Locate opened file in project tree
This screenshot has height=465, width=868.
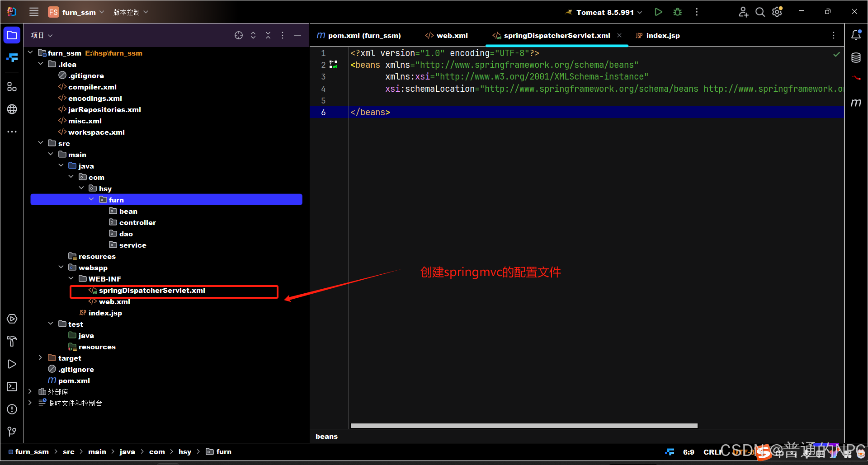[239, 35]
